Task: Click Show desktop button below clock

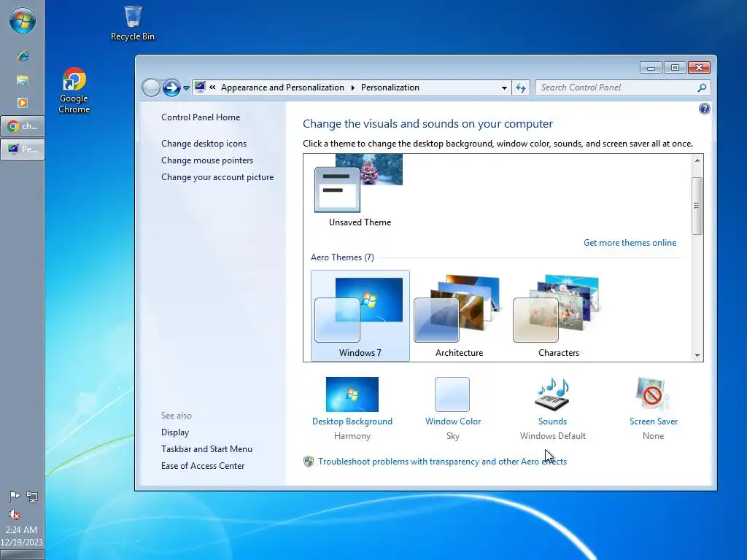Action: (22, 555)
